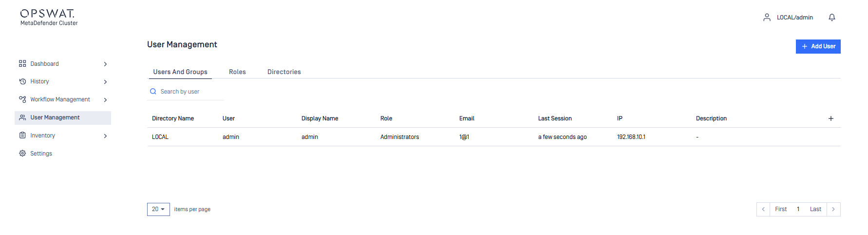868x235 pixels.
Task: Click the plus icon in table header
Action: click(x=831, y=118)
